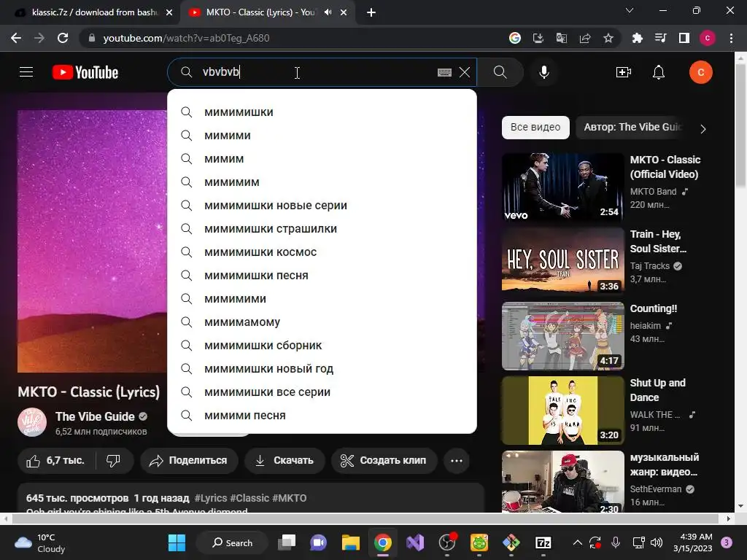747x560 pixels.
Task: Open Hey, Soul Sister video thumbnail
Action: [x=562, y=260]
